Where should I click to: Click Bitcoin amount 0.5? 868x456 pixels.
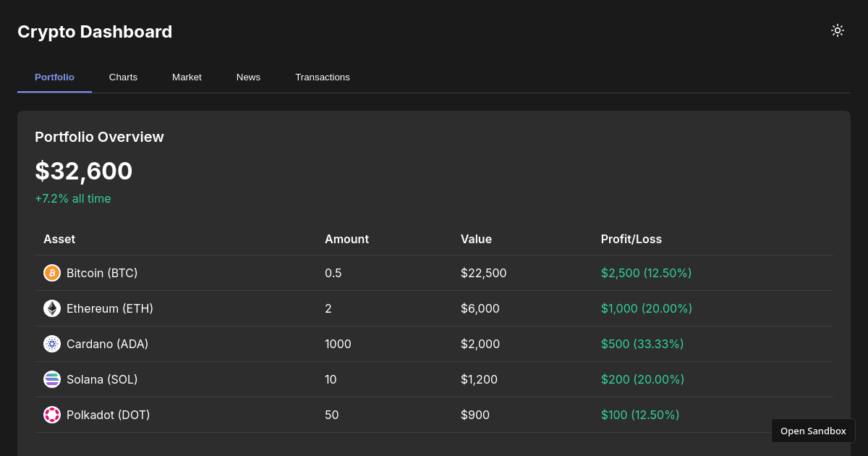tap(333, 273)
